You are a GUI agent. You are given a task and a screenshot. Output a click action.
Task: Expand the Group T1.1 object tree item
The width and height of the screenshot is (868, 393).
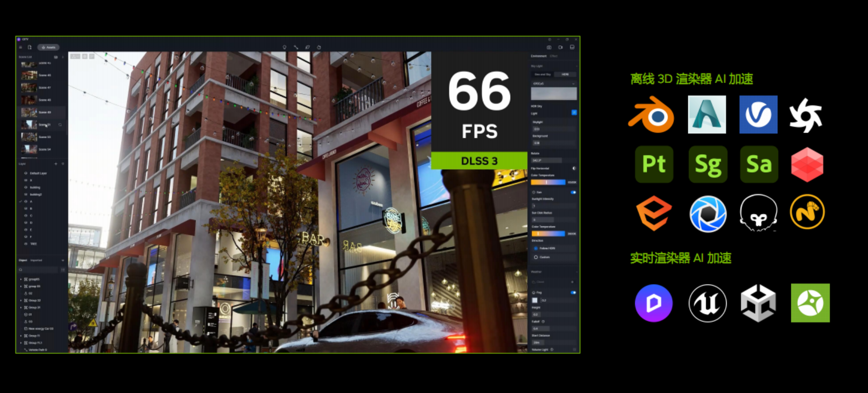pyautogui.click(x=21, y=343)
